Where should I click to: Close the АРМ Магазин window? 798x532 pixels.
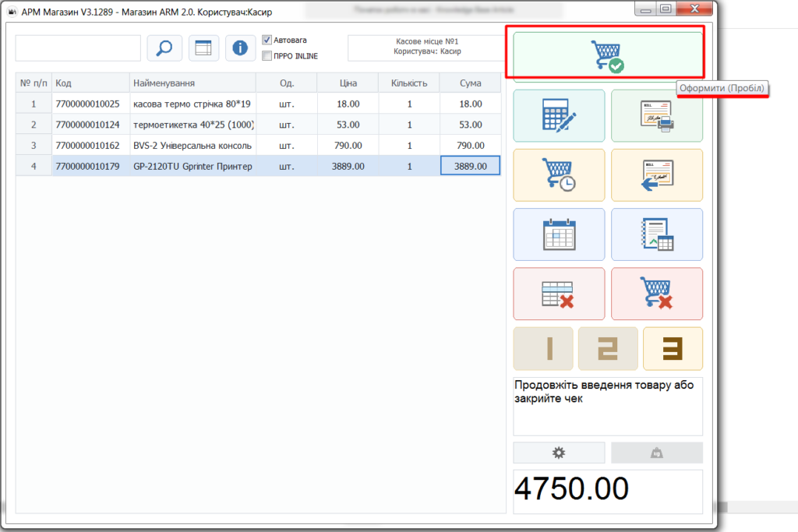694,9
